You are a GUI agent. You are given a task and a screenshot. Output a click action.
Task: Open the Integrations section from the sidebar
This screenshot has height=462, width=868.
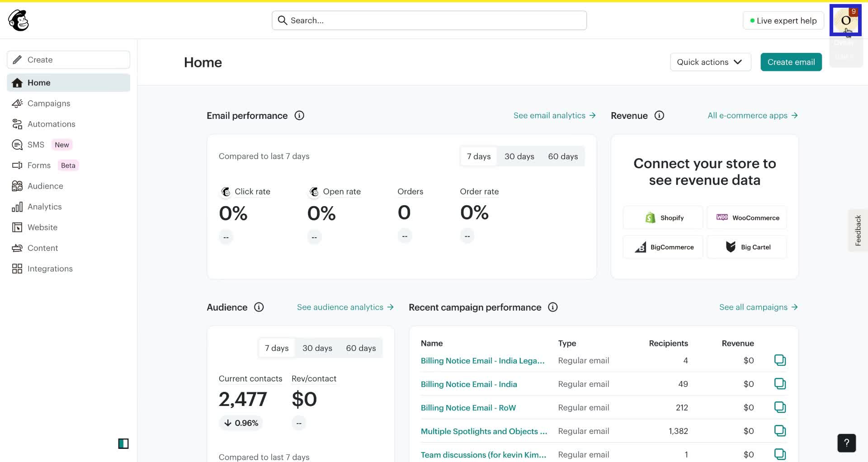point(50,268)
